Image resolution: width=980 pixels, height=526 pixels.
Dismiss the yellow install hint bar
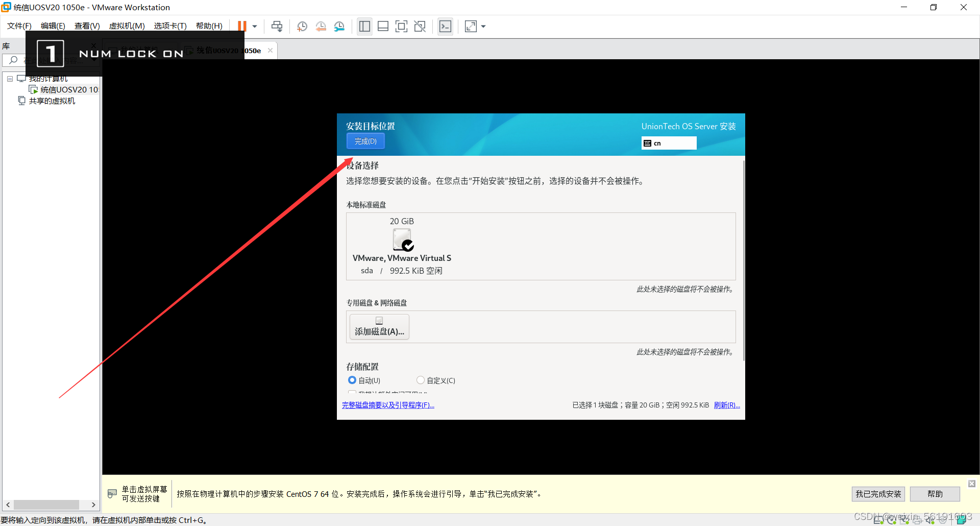[x=972, y=484]
